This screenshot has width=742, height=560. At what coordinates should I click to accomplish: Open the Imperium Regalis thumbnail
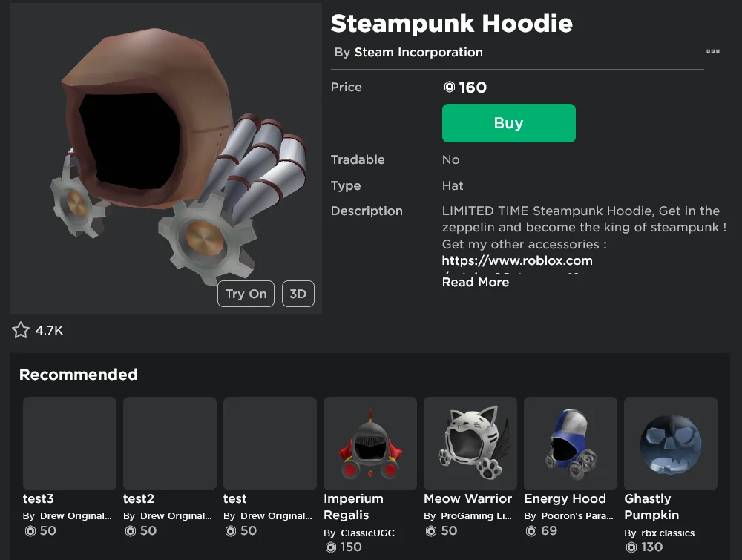tap(370, 443)
